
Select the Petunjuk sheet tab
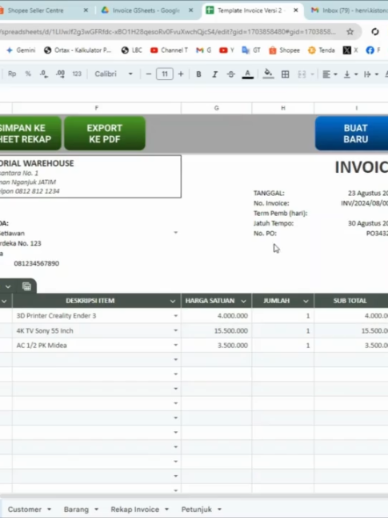tap(196, 509)
